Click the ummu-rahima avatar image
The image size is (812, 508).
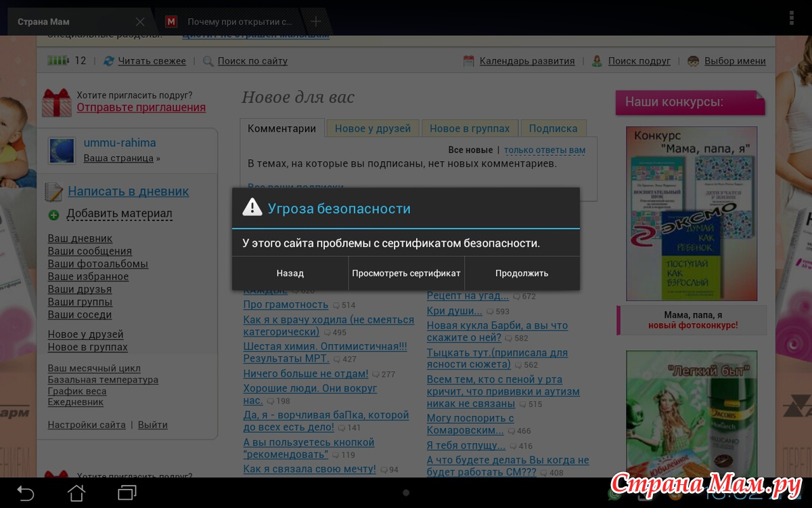[x=62, y=150]
